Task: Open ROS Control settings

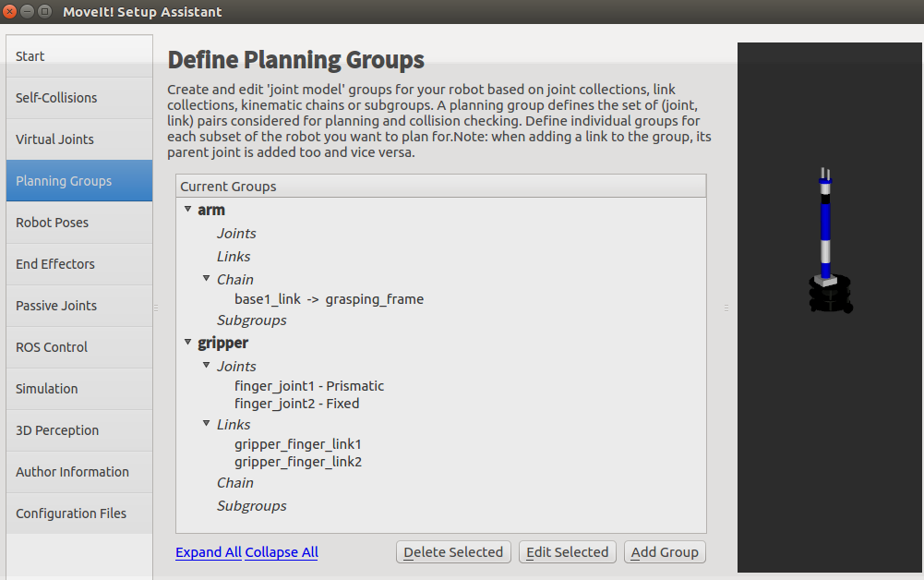Action: (x=79, y=347)
